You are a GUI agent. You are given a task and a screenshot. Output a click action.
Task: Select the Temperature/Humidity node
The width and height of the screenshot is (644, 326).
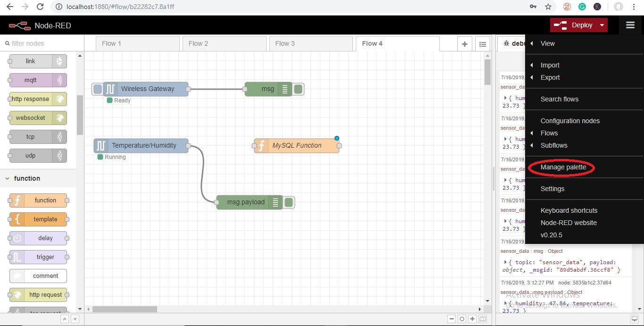point(141,145)
